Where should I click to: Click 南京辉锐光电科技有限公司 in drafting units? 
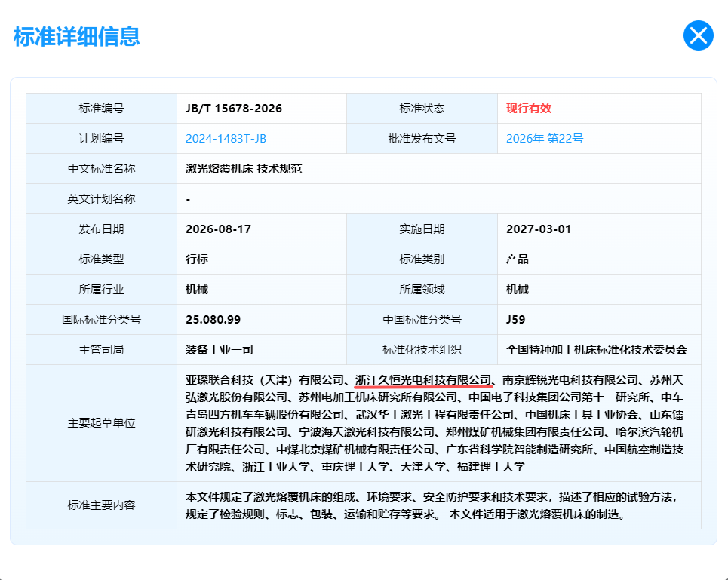click(570, 380)
